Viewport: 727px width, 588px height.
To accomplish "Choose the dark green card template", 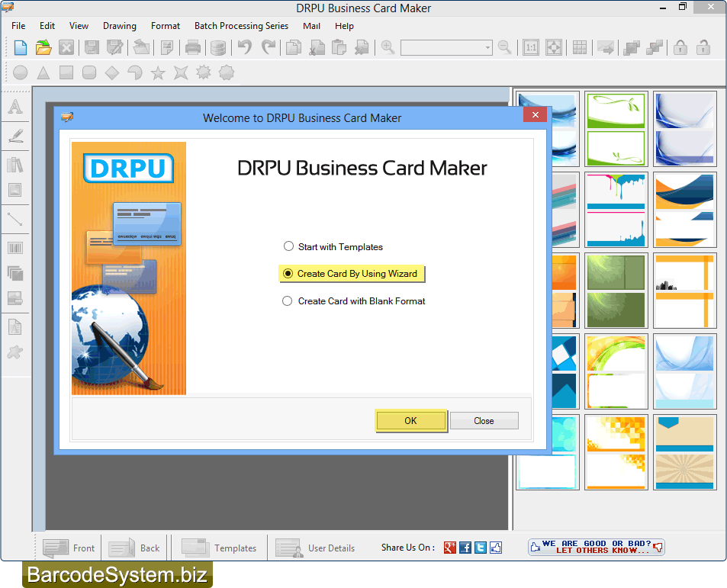I will pos(616,291).
